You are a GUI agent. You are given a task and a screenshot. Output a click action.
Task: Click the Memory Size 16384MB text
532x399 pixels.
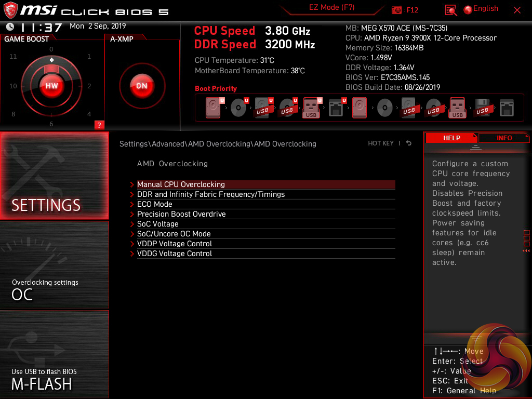coord(384,48)
